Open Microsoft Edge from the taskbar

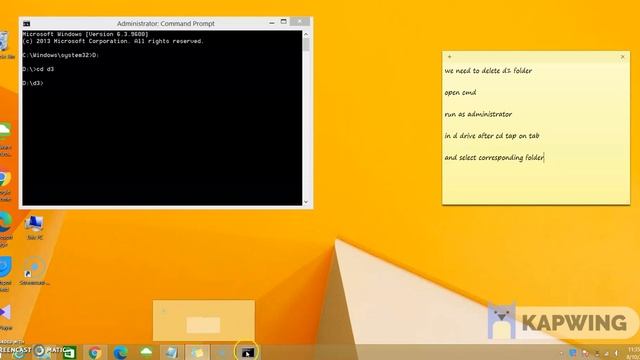[x=120, y=352]
